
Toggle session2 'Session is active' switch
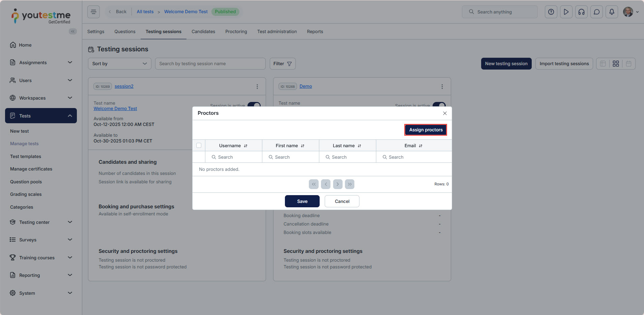point(254,105)
